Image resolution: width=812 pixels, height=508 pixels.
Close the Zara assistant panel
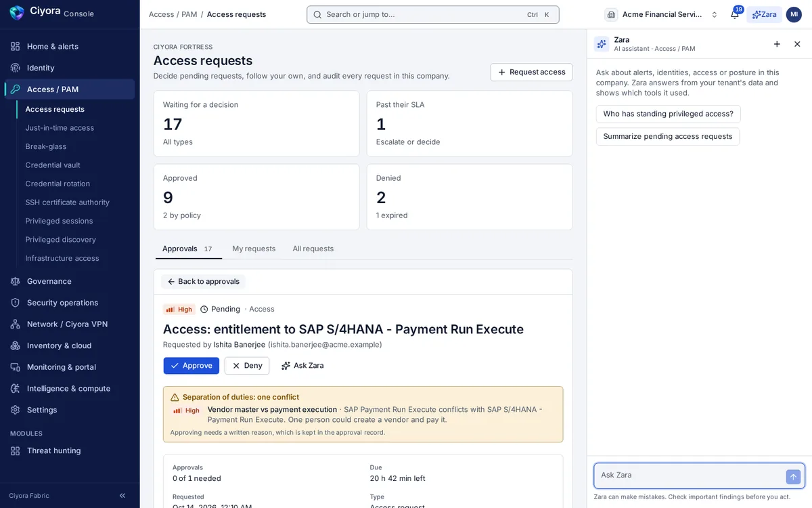click(x=797, y=44)
